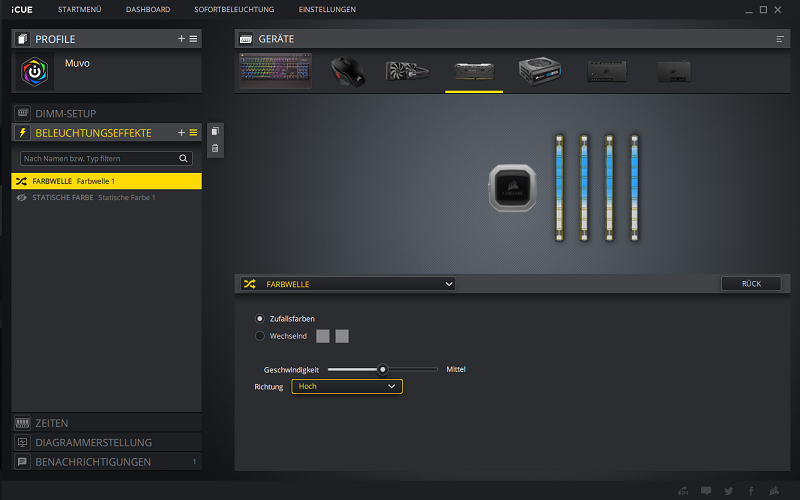This screenshot has width=800, height=500.
Task: Delete effect using trash icon
Action: point(215,148)
